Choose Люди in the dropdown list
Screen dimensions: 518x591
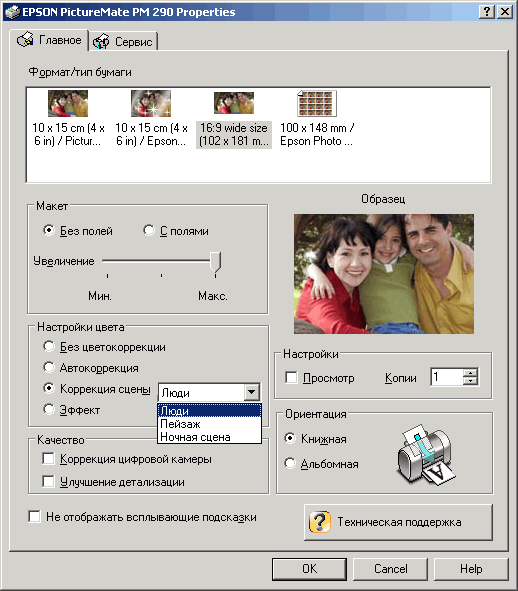pos(209,410)
